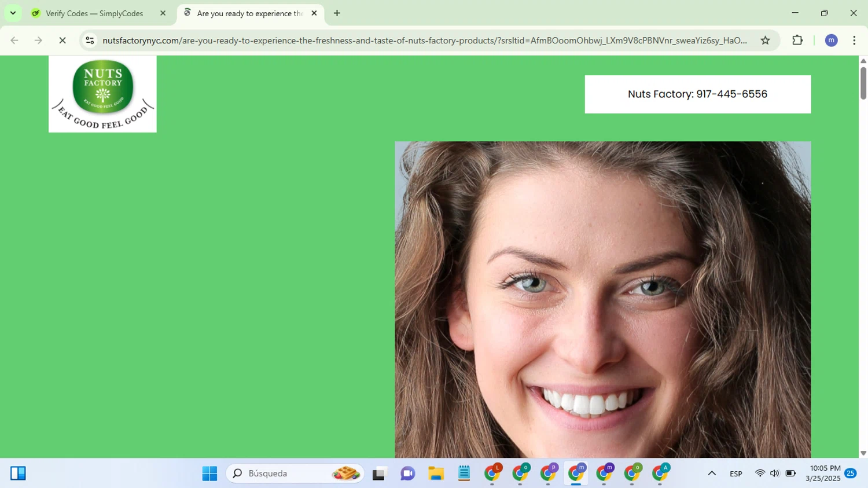
Task: Open Wi-Fi network settings
Action: (760, 474)
